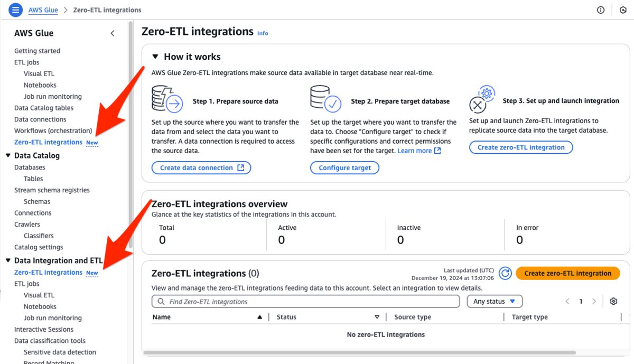This screenshot has height=364, width=634.
Task: Click the prepare target database step icon
Action: (326, 100)
